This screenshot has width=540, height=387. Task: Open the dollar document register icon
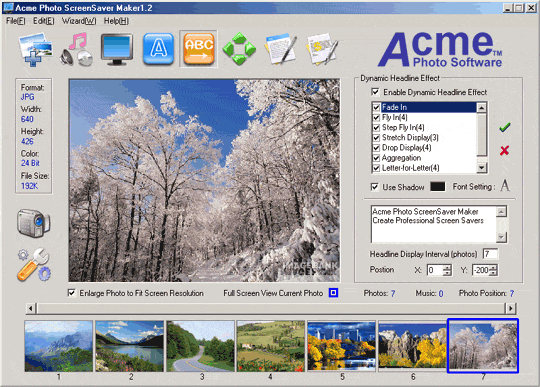tap(322, 49)
